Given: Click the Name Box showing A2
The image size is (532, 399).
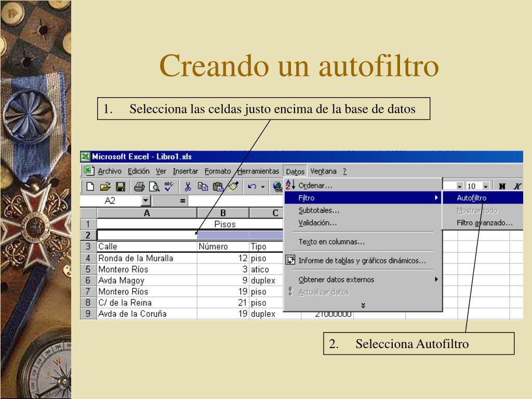Looking at the screenshot, I should tap(111, 201).
